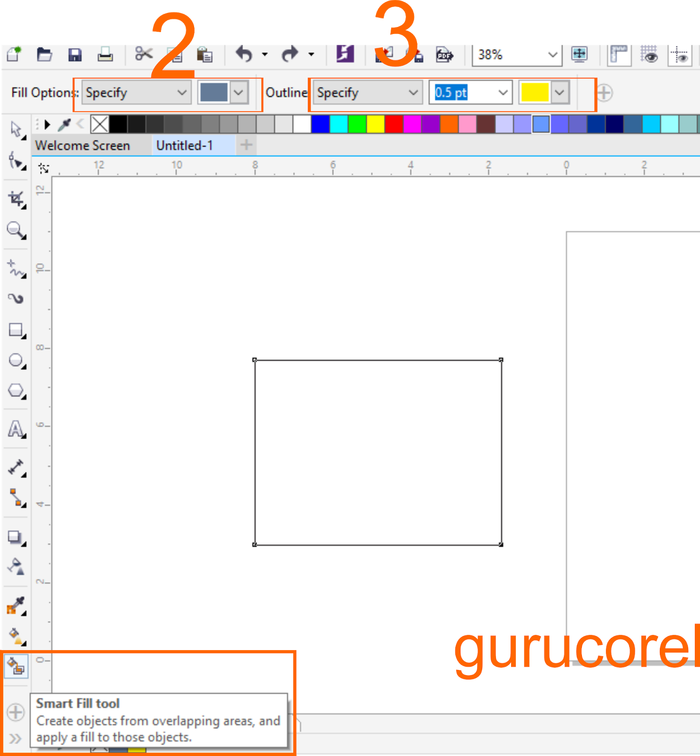This screenshot has width=700, height=756.
Task: Pick the pink color swatch
Action: tap(467, 125)
